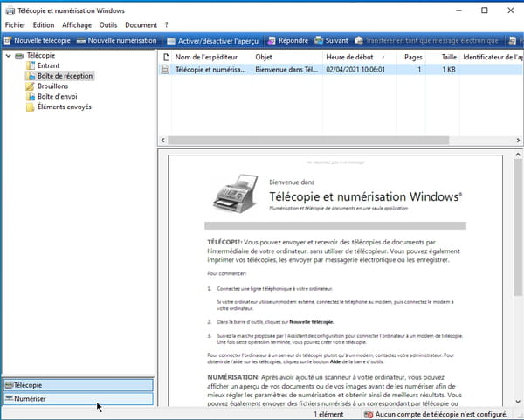Screen dimensions: 524x420
Task: Collapse the Télécopie tree node
Action: tap(9, 56)
